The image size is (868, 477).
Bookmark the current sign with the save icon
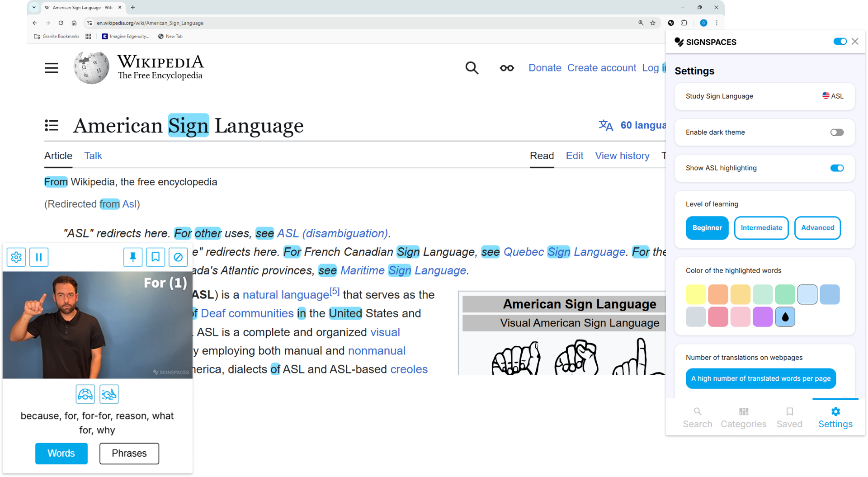tap(156, 257)
